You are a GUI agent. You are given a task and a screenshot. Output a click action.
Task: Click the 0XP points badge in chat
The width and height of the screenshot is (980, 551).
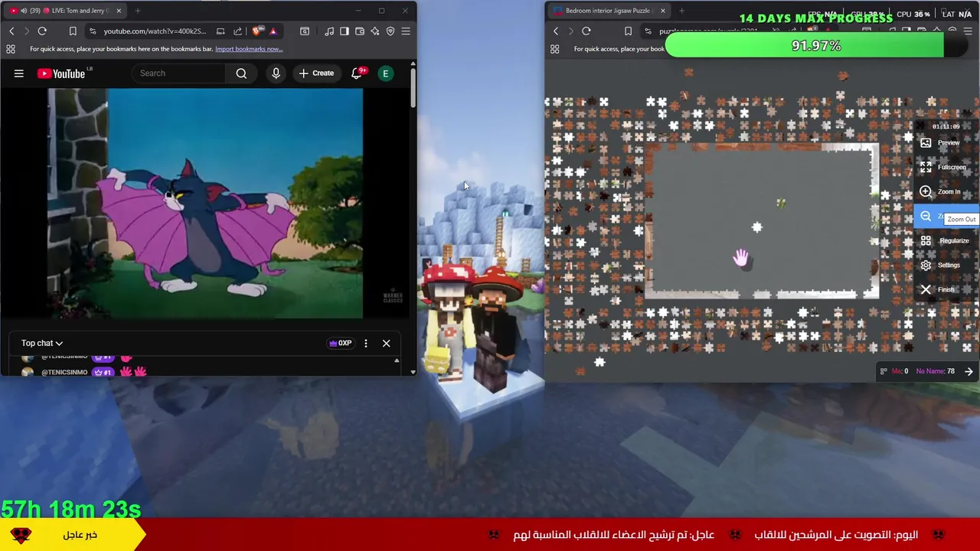click(340, 343)
